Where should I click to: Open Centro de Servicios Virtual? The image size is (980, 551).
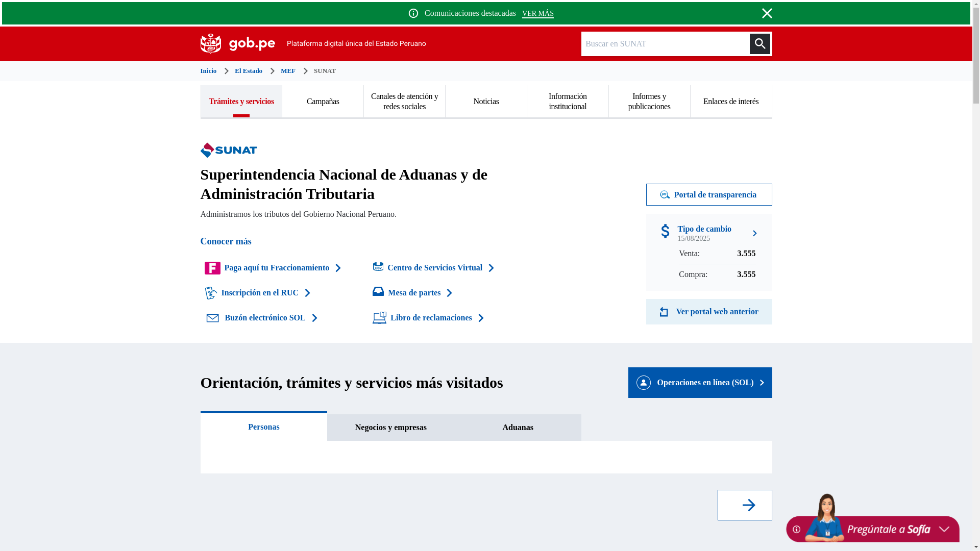coord(435,268)
